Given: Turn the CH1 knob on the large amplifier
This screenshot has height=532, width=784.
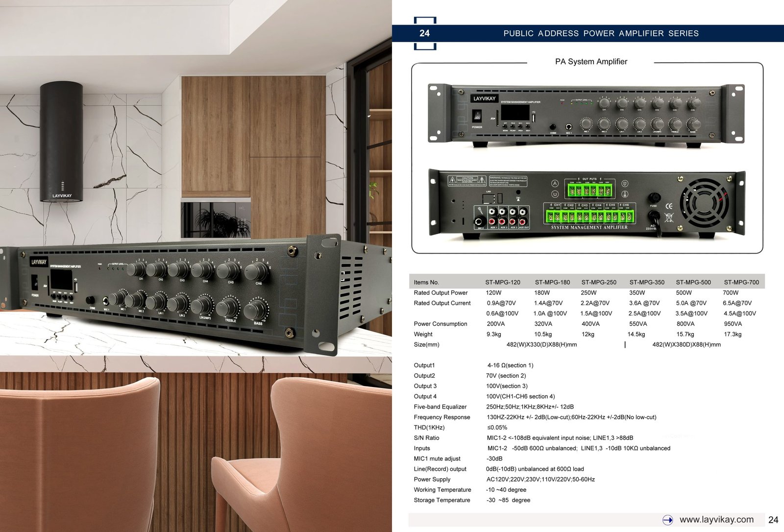Looking at the screenshot, I should (137, 269).
